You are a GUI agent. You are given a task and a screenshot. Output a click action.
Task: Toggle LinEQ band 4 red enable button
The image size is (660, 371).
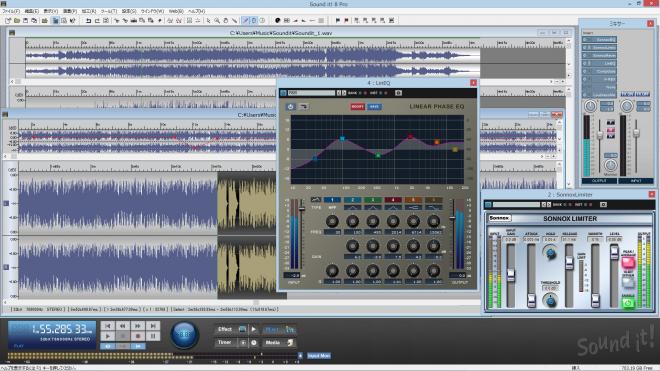(393, 200)
